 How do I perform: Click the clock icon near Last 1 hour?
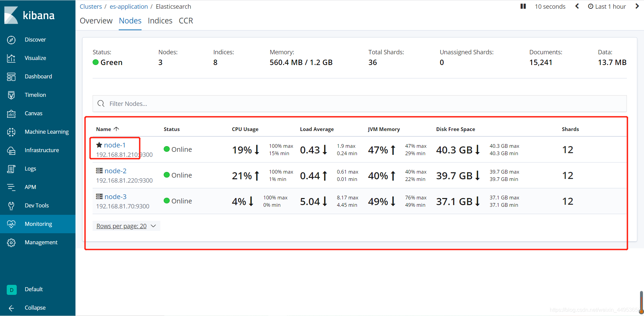(x=591, y=6)
